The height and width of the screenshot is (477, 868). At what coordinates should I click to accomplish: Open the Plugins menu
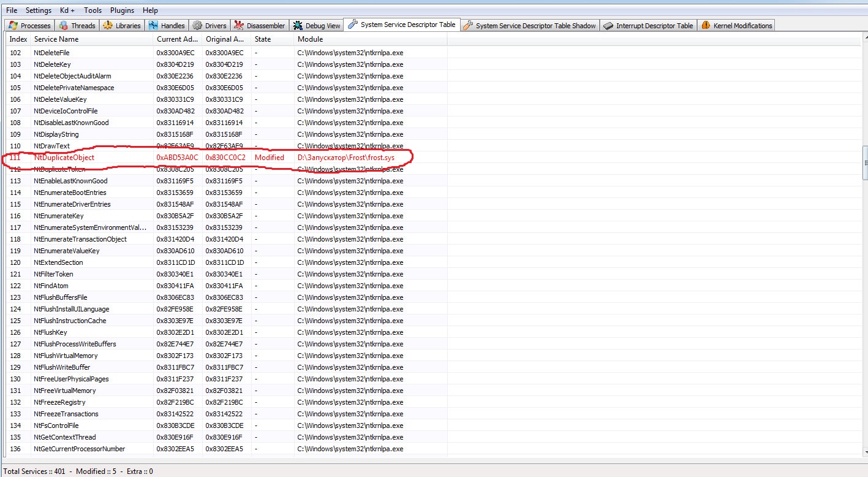coord(123,10)
